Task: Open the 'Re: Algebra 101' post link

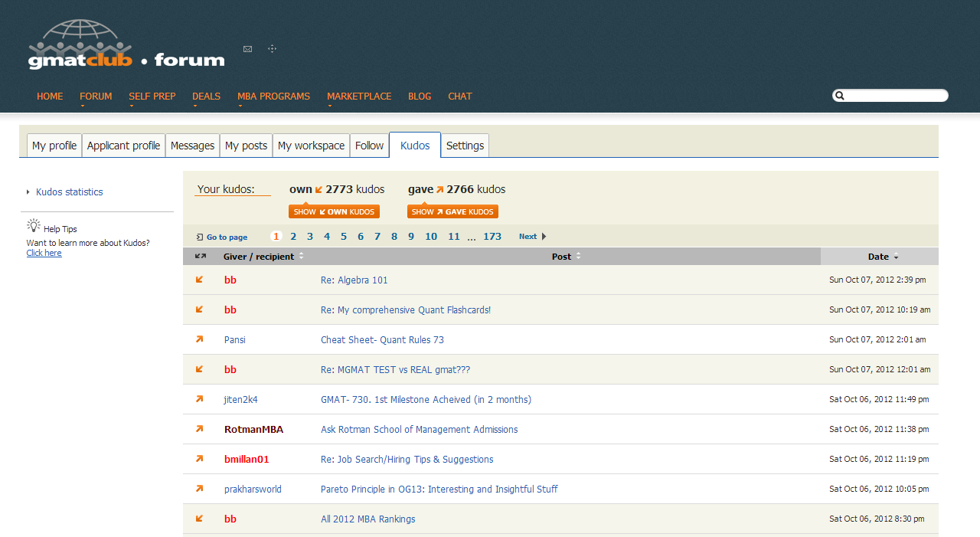Action: coord(354,280)
